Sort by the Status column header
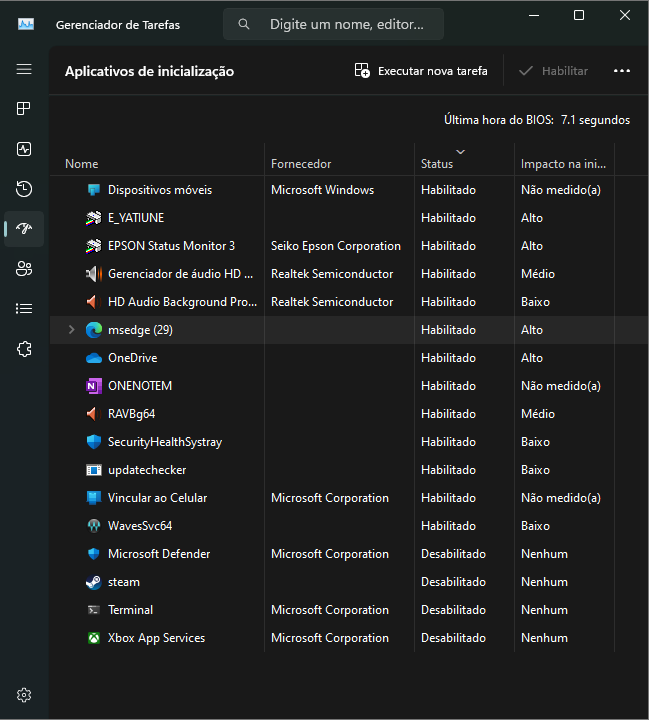This screenshot has height=720, width=649. (437, 164)
